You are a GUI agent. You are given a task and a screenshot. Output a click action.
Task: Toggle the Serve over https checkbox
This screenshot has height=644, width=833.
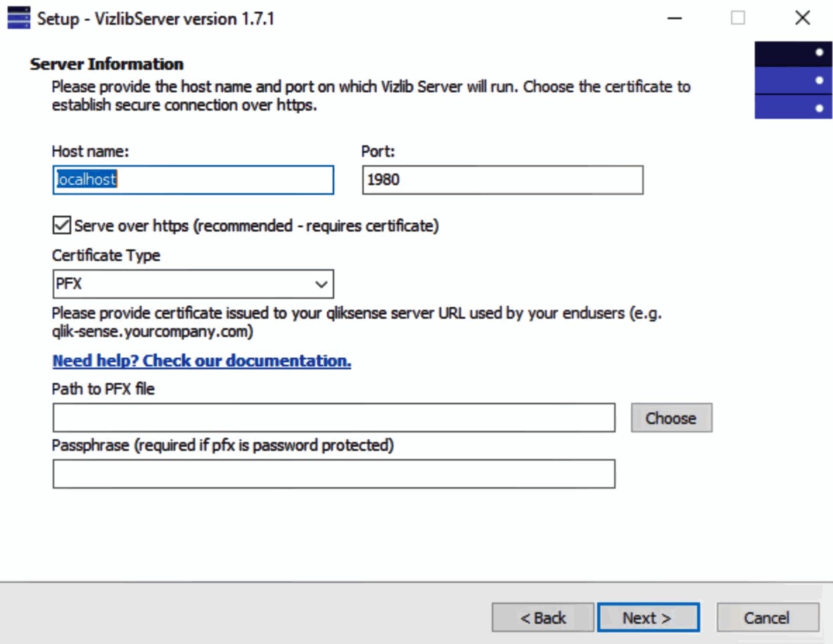point(62,225)
